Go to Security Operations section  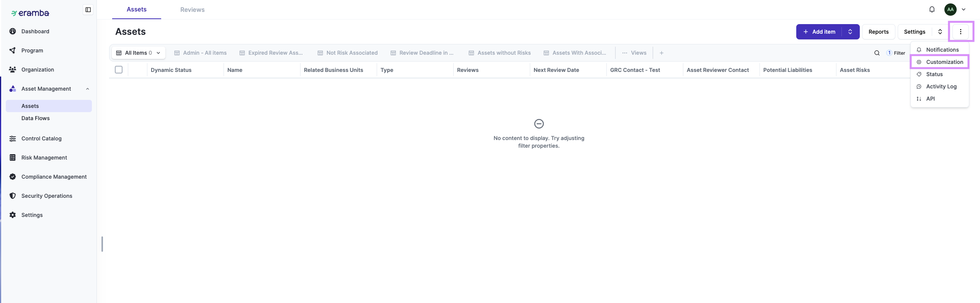47,196
